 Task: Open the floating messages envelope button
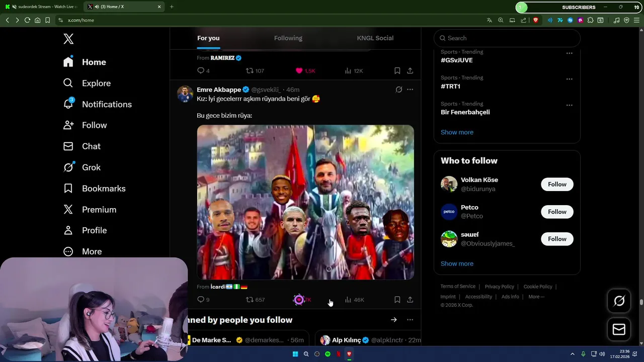tap(619, 329)
